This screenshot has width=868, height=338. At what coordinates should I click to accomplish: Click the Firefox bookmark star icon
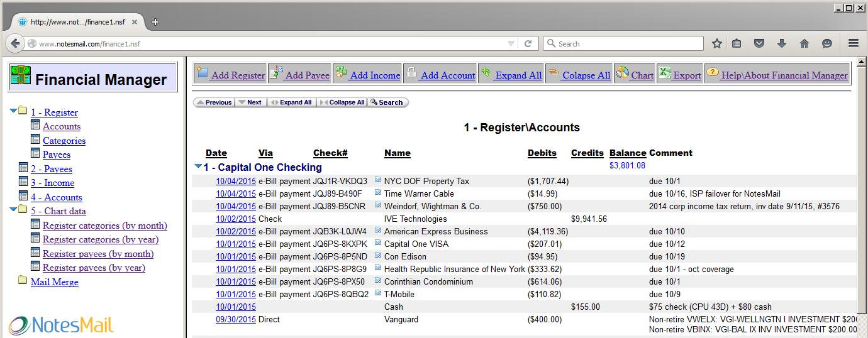[x=716, y=43]
